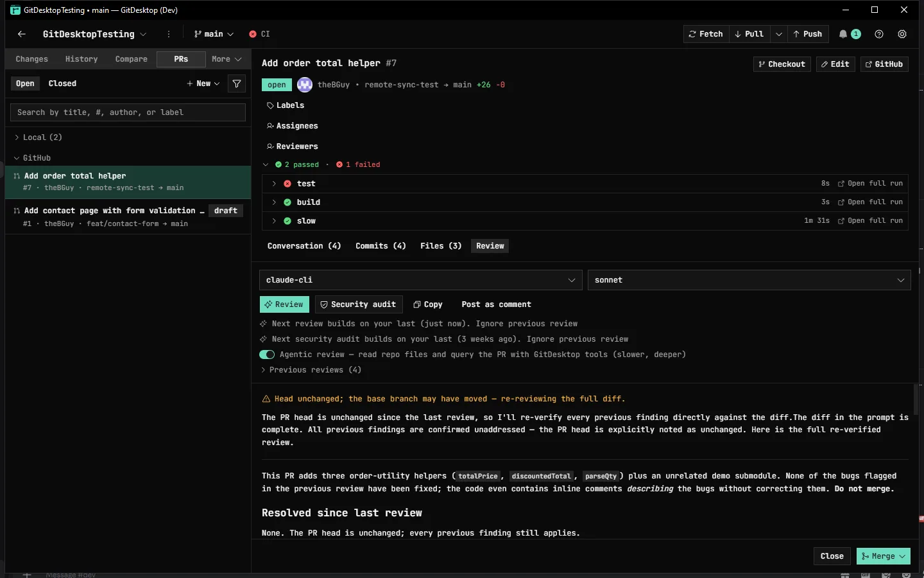This screenshot has width=924, height=578.
Task: Click the Fetch button
Action: (706, 34)
